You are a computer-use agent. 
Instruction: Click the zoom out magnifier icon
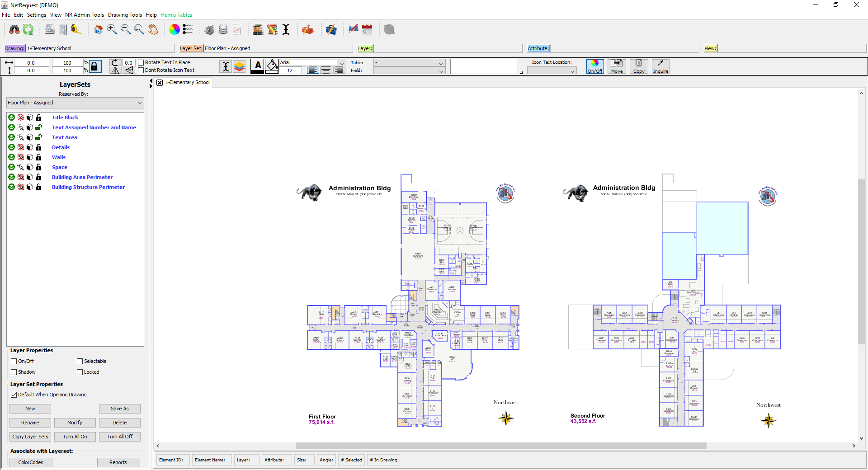pos(125,30)
